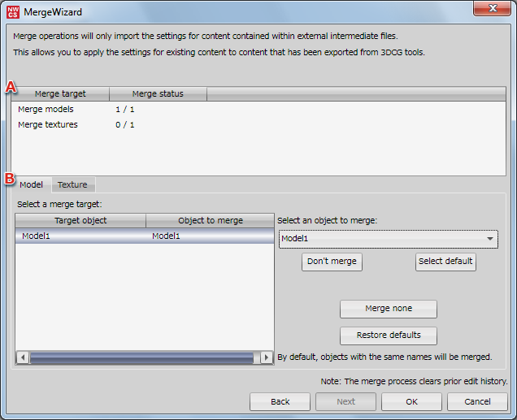Cancel the merge wizard
This screenshot has width=517, height=420.
pos(477,401)
